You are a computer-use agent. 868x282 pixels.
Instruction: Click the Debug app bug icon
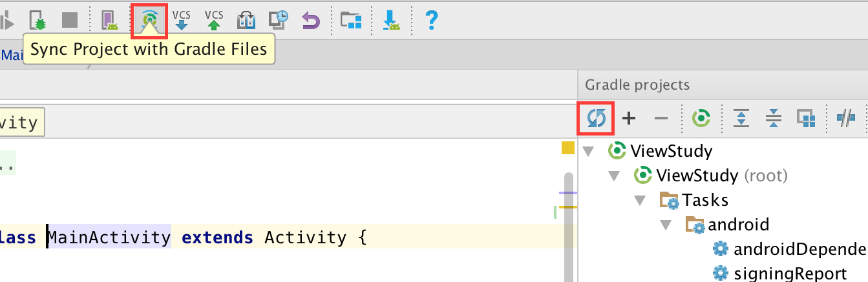pyautogui.click(x=39, y=20)
